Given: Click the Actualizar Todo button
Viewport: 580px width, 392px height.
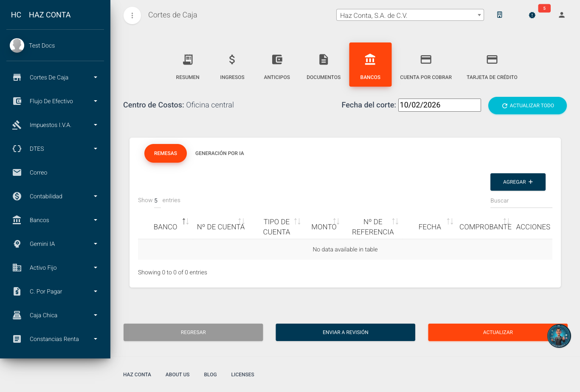Looking at the screenshot, I should [527, 105].
